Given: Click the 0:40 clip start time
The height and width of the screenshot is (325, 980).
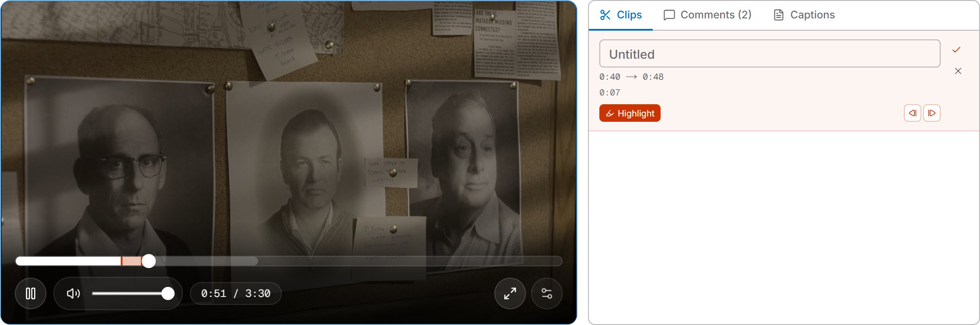Looking at the screenshot, I should point(610,77).
